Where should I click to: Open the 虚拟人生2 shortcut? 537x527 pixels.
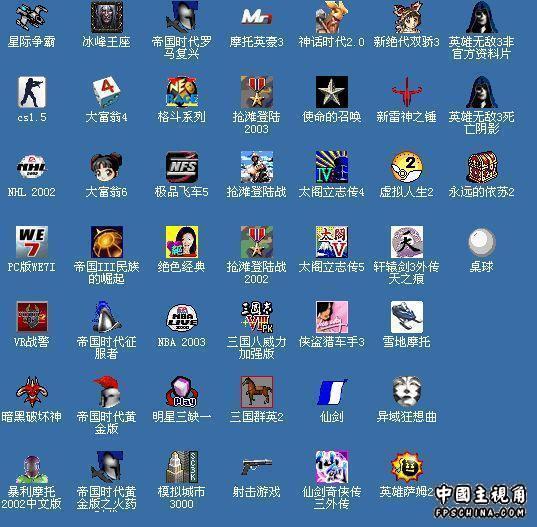[407, 167]
